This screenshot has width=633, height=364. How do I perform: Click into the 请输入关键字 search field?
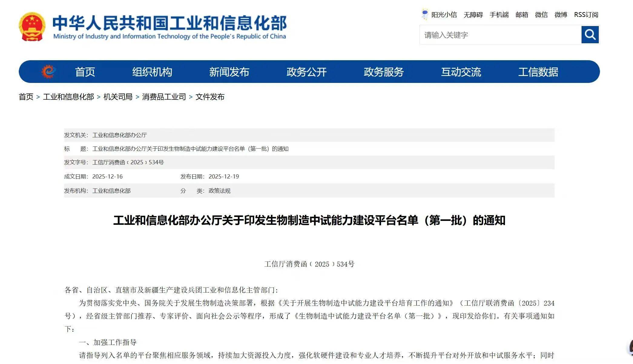499,35
